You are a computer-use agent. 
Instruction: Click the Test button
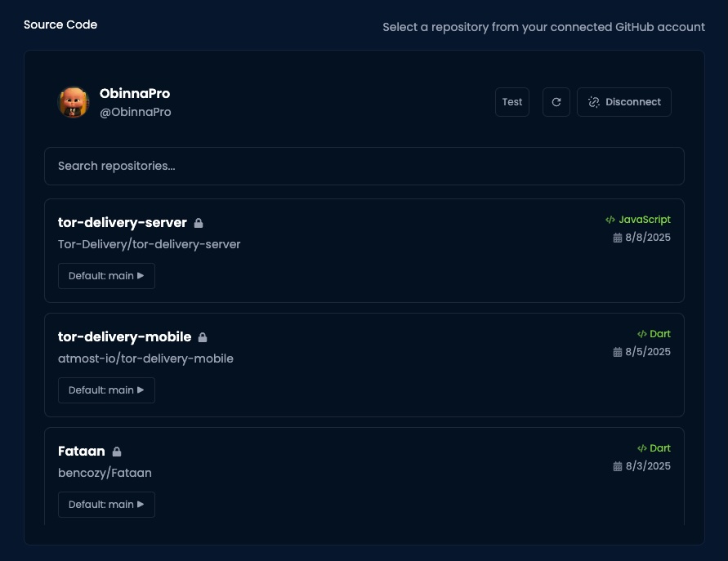click(512, 101)
